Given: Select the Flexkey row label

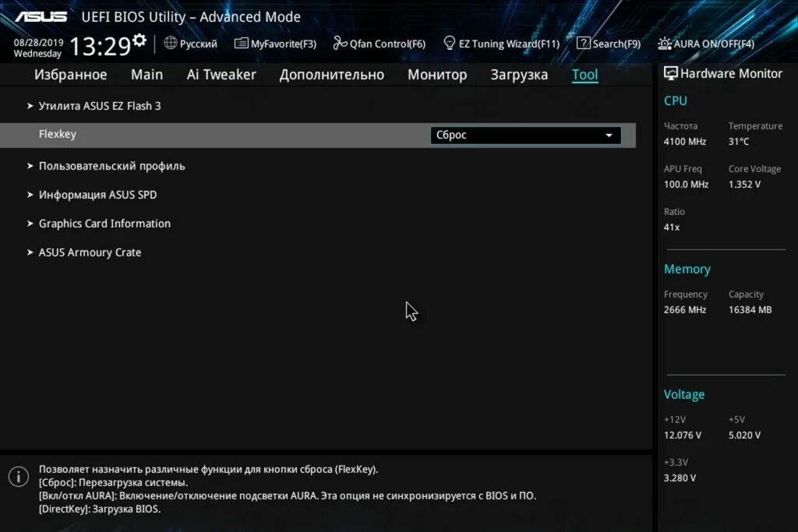Looking at the screenshot, I should click(58, 134).
